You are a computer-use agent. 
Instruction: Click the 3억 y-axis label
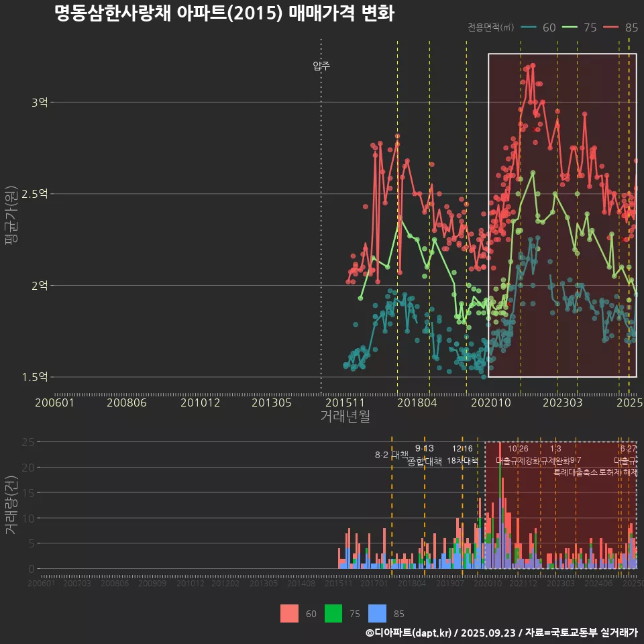pyautogui.click(x=40, y=102)
